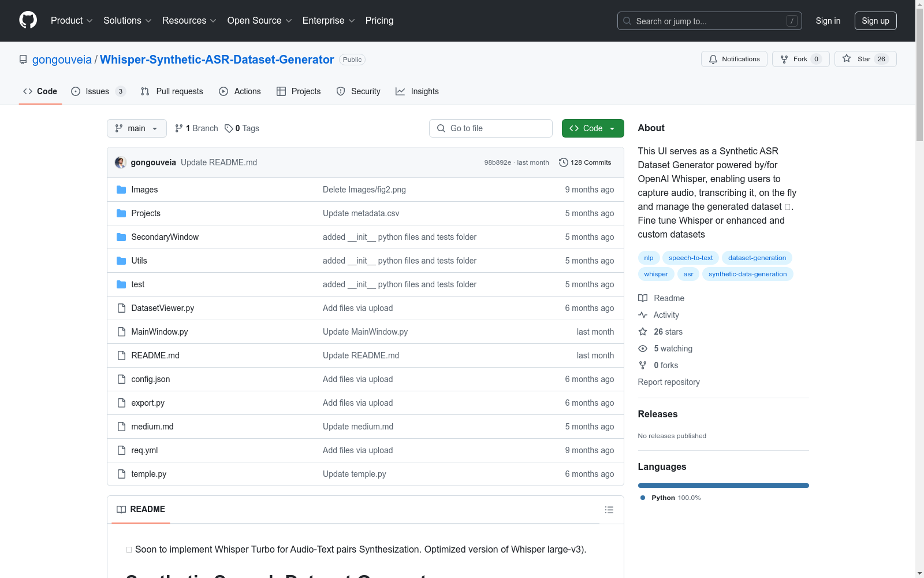Viewport: 924px width, 578px height.
Task: Open the green Code dropdown button
Action: (593, 128)
